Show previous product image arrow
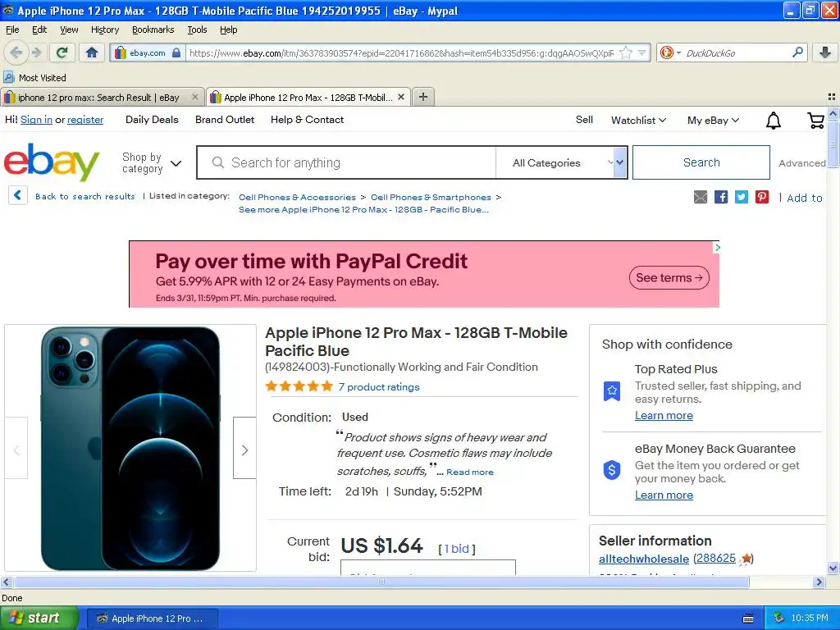This screenshot has width=840, height=630. pos(16,450)
